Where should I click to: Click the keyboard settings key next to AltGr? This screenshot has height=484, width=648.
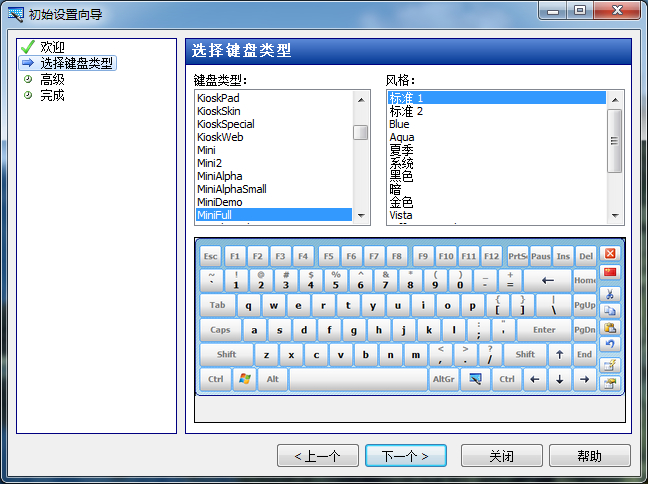tap(475, 379)
